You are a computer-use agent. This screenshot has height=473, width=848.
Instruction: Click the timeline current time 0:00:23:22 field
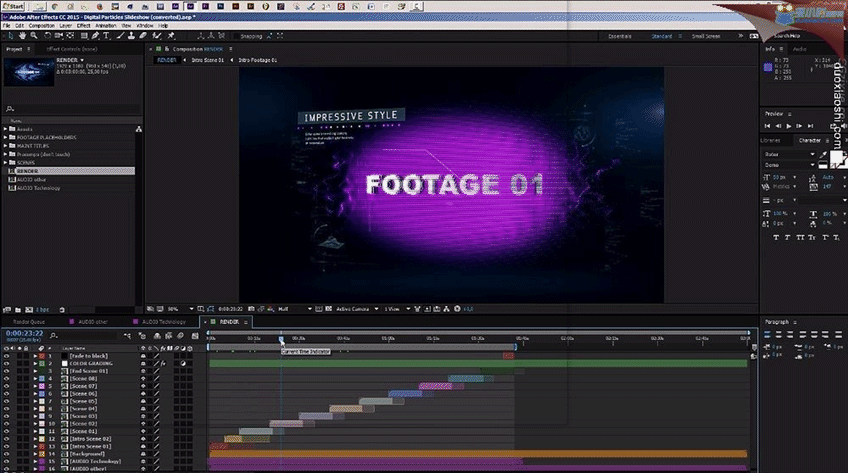click(24, 334)
